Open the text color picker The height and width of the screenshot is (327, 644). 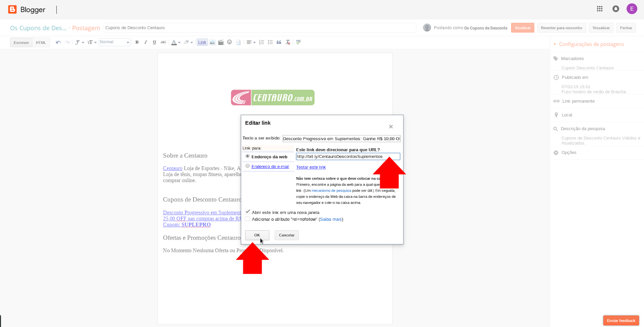click(x=175, y=42)
